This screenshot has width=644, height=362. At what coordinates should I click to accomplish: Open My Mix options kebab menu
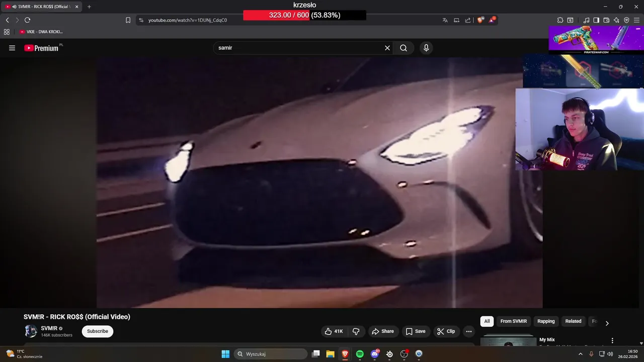[612, 340]
